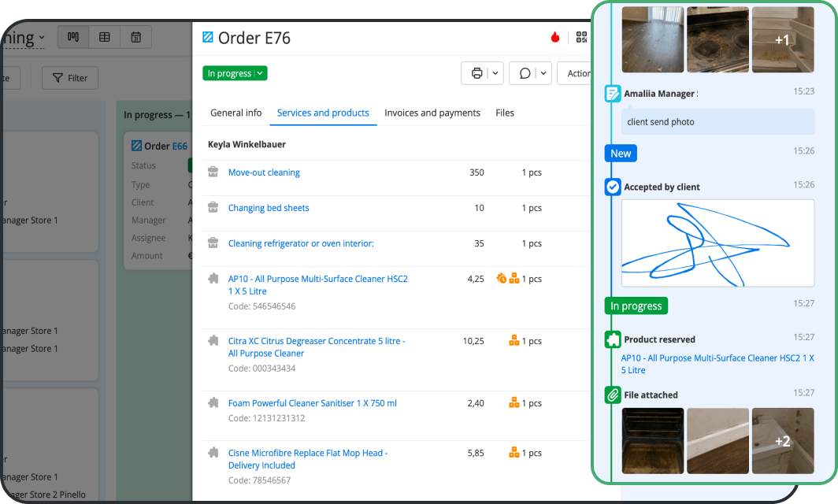838x504 pixels.
Task: Open the client signature image
Action: 717,243
